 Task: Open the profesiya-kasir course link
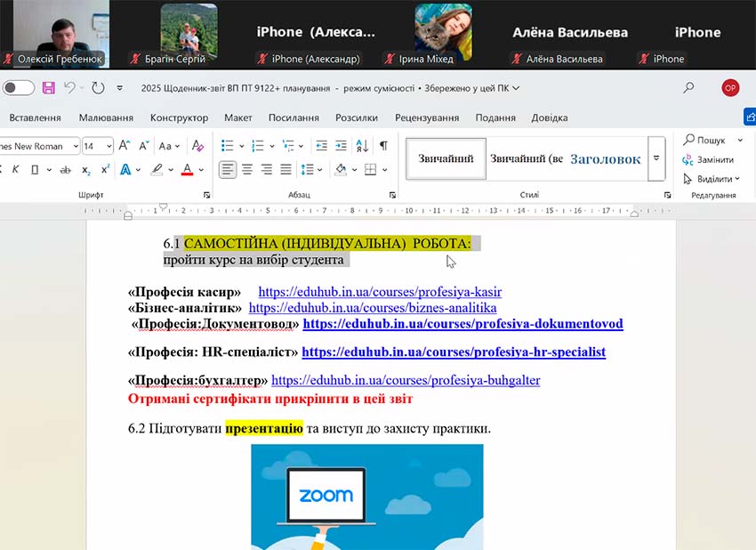[x=380, y=292]
